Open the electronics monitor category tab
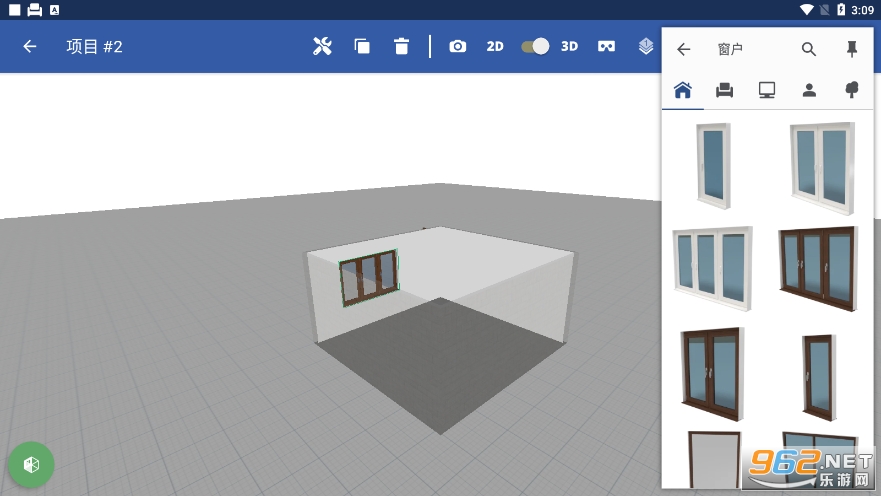Image resolution: width=881 pixels, height=496 pixels. [x=767, y=90]
